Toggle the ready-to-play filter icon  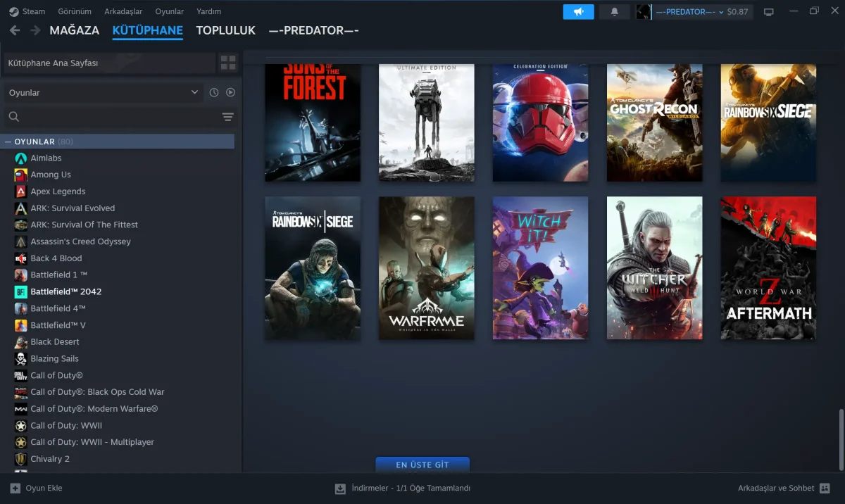(x=232, y=92)
